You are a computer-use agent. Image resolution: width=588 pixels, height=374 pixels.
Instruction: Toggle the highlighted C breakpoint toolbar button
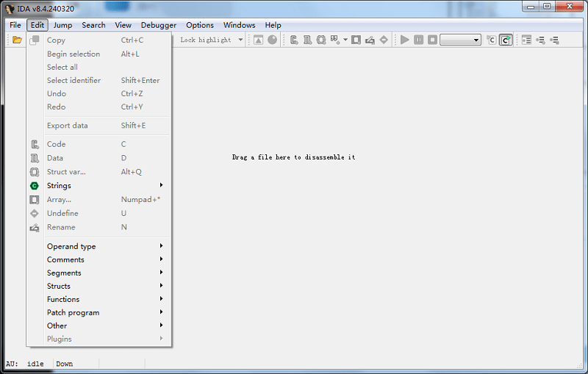(x=506, y=40)
